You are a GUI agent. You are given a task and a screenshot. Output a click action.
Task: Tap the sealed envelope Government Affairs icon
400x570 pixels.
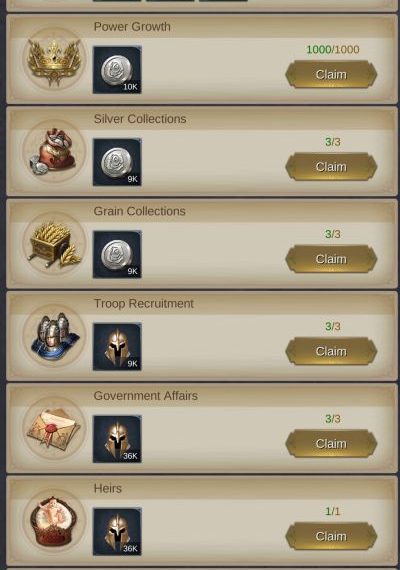tap(54, 428)
